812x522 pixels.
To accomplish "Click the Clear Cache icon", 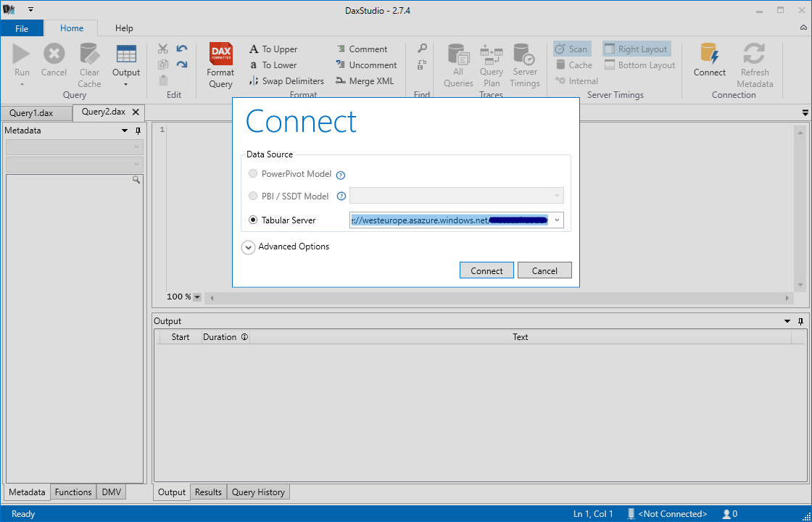I will (89, 54).
